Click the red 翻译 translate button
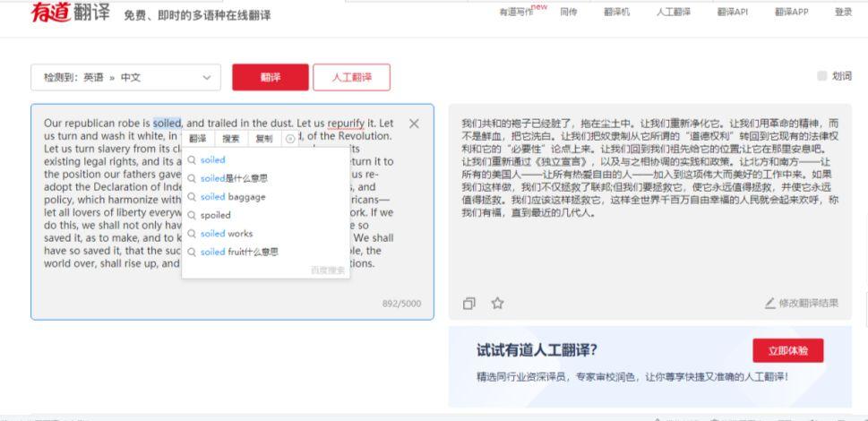Viewport: 868px width, 421px height. [x=271, y=77]
